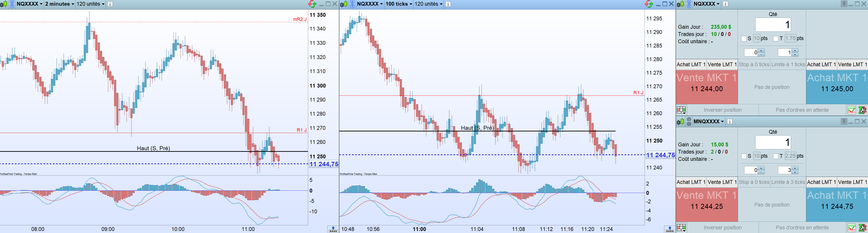868x233 pixels.
Task: Enable the S stop checkbox in the NQXXXX panel
Action: coord(744,39)
